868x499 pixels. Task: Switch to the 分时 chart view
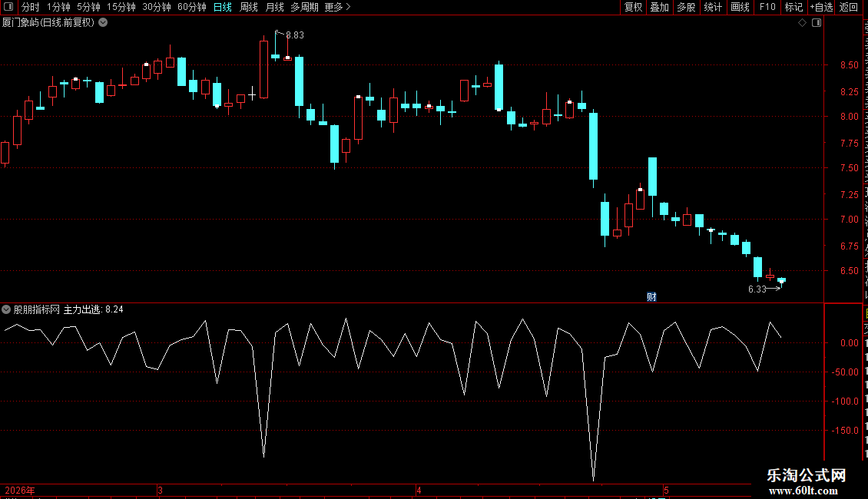pos(31,7)
